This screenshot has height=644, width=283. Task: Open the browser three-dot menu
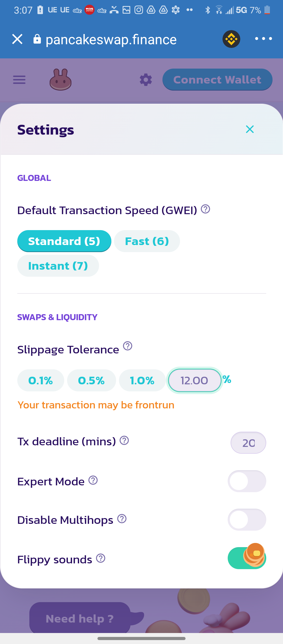coord(263,39)
